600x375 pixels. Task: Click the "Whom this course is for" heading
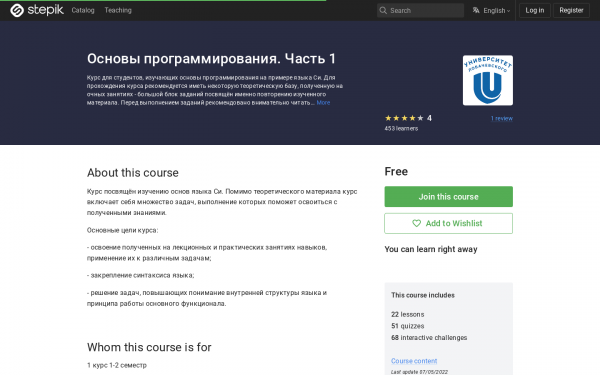coord(149,347)
